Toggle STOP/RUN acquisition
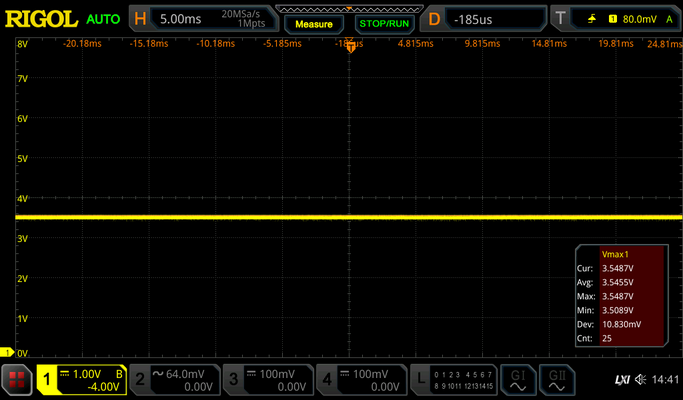Viewport: 683px width, 400px height. [x=384, y=24]
